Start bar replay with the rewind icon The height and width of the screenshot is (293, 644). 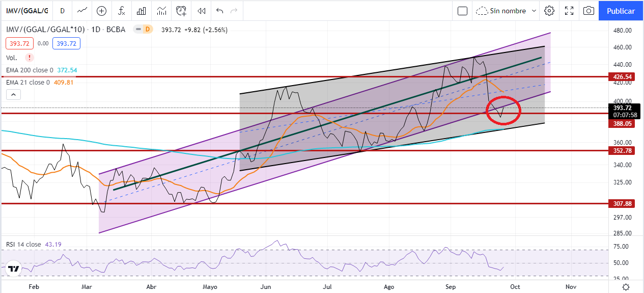point(202,11)
